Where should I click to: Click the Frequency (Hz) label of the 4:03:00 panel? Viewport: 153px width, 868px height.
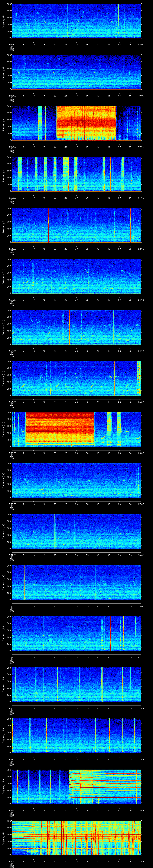[3, 838]
